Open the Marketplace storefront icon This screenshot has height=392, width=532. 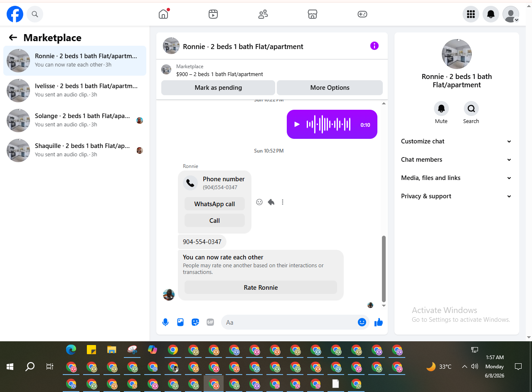click(313, 14)
